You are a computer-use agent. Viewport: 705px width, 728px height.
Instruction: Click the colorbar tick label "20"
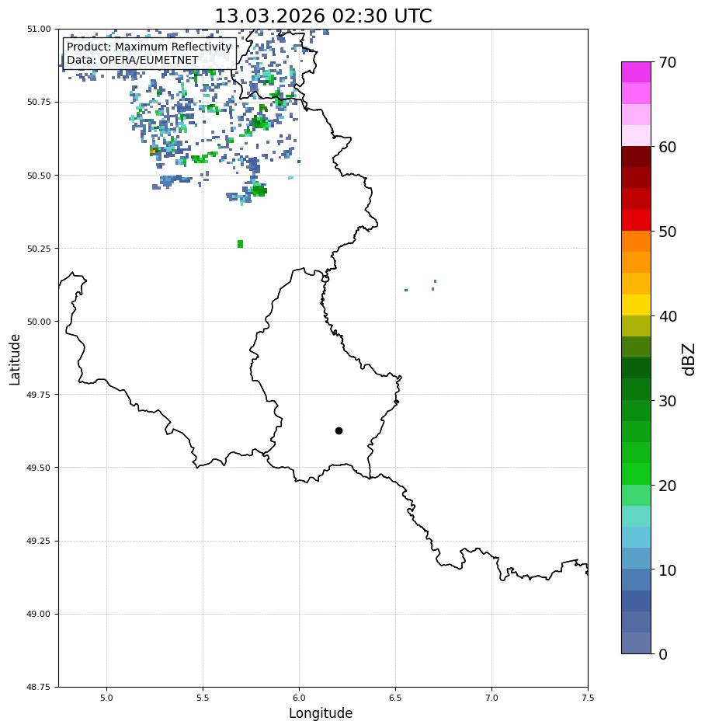(x=668, y=486)
